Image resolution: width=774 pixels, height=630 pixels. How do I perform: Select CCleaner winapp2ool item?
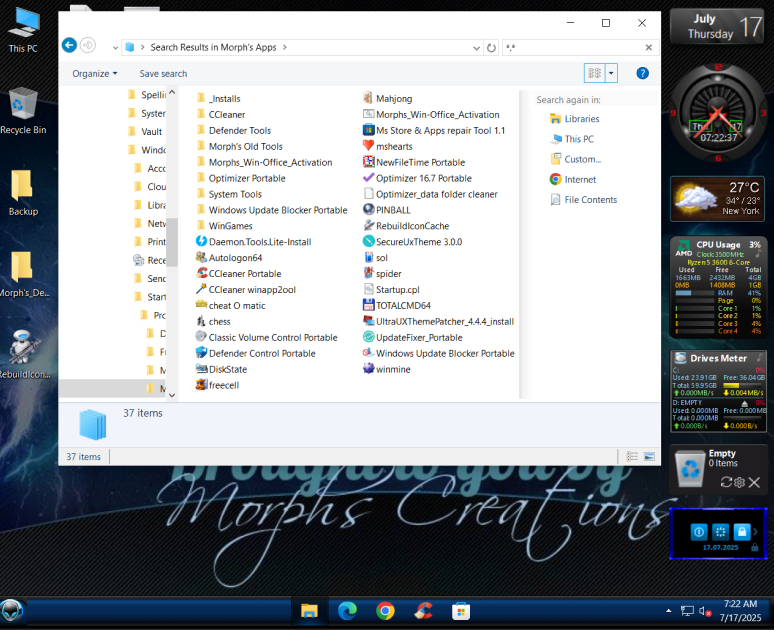[246, 289]
